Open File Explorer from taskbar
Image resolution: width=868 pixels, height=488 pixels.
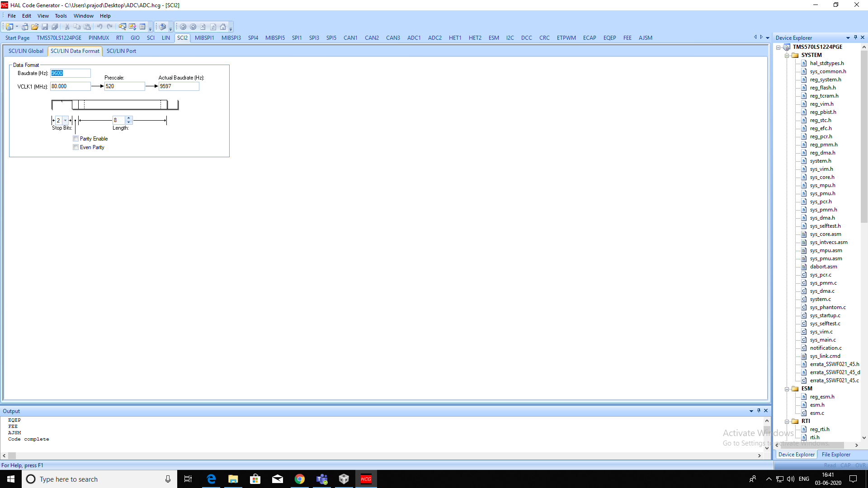pyautogui.click(x=233, y=479)
